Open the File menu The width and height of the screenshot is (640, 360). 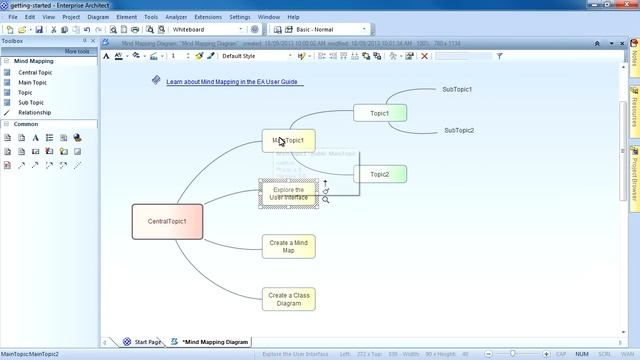13,17
